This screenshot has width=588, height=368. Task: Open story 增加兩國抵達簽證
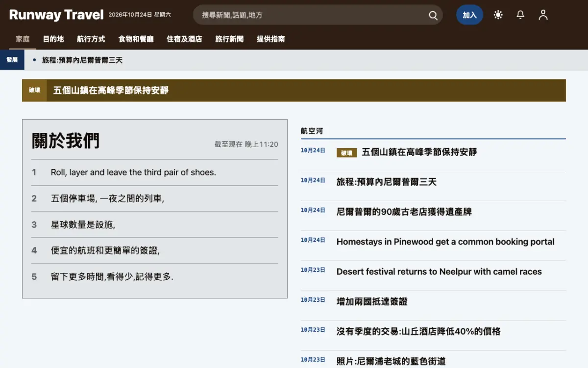tap(372, 302)
